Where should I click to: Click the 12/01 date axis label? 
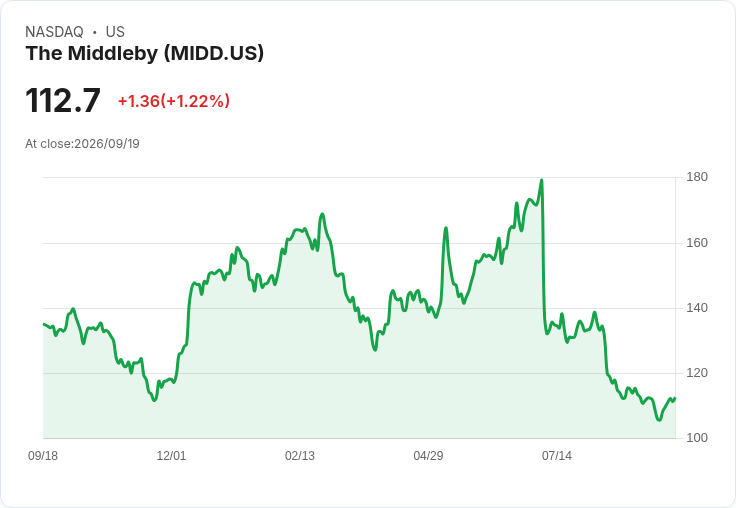pyautogui.click(x=171, y=455)
